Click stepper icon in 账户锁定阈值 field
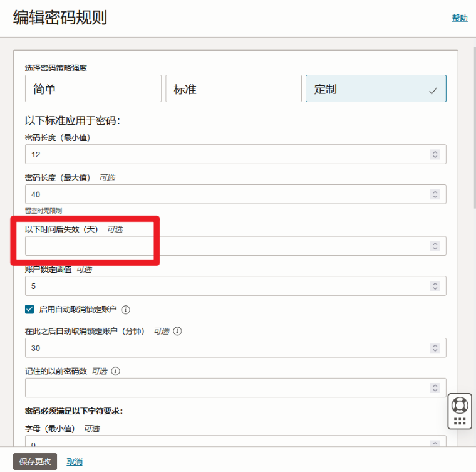 (435, 286)
